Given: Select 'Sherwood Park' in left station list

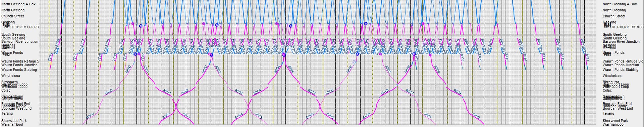Looking at the screenshot, I should point(14,121).
